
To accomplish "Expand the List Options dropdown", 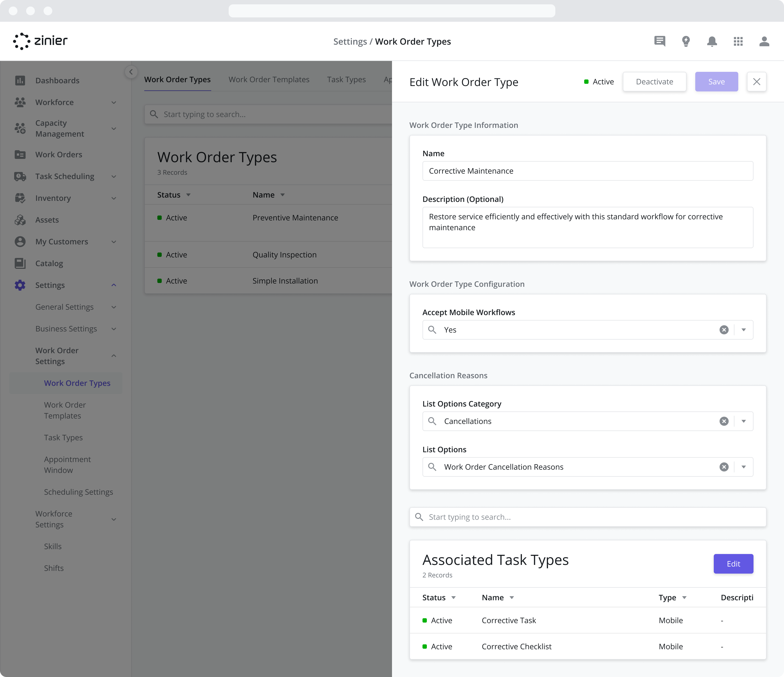I will point(743,467).
